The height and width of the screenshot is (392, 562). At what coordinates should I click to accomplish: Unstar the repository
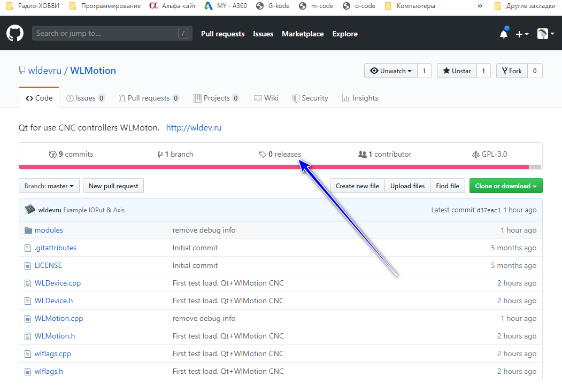tap(457, 71)
